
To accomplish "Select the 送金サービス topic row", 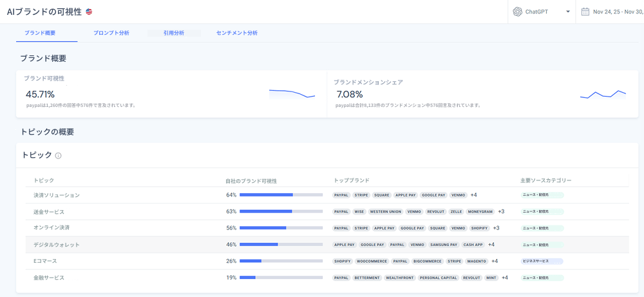I will click(x=327, y=211).
